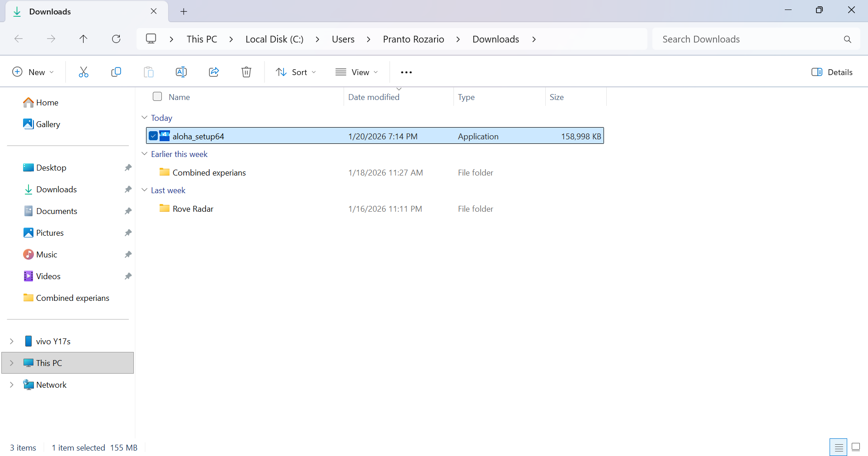Add a new tab with plus button
868x456 pixels.
pyautogui.click(x=184, y=11)
